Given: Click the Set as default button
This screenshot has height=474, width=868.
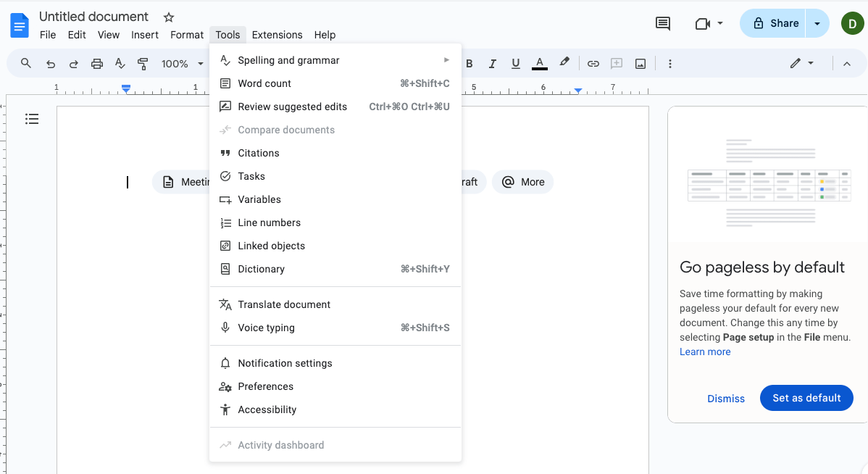Looking at the screenshot, I should point(806,397).
